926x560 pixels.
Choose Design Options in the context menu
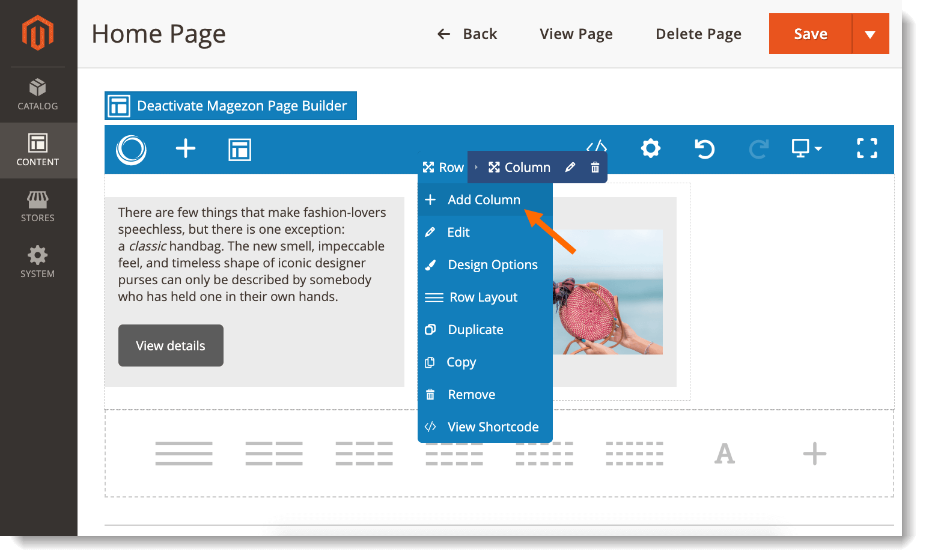tap(492, 264)
